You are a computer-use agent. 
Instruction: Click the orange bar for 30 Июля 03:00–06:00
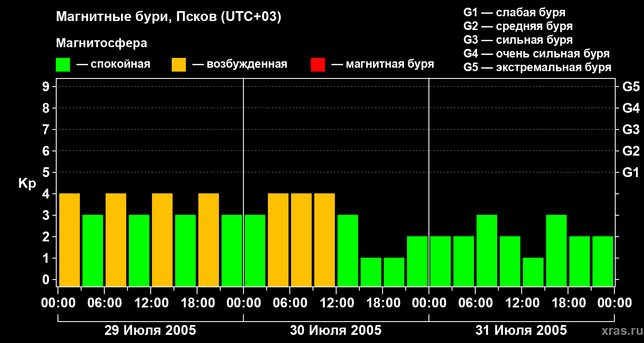click(278, 240)
